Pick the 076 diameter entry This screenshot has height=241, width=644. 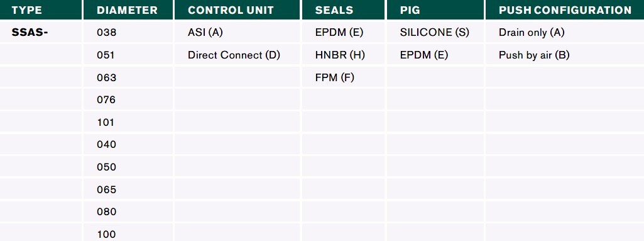point(106,100)
